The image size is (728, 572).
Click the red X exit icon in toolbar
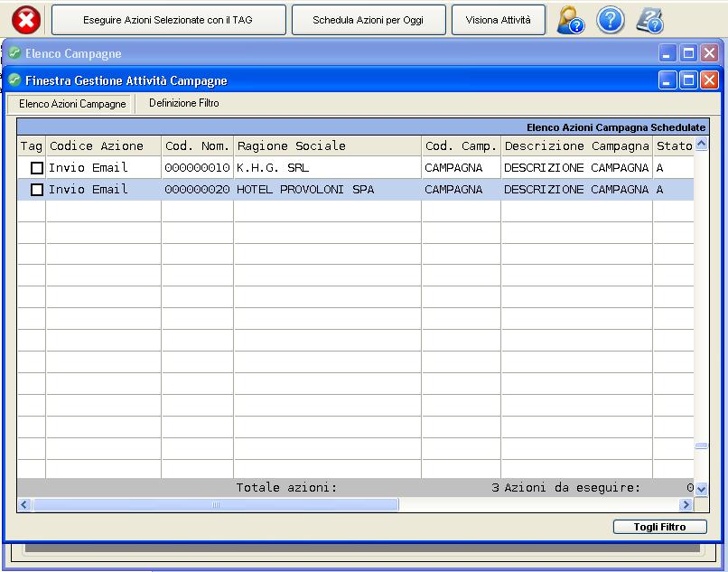26,20
